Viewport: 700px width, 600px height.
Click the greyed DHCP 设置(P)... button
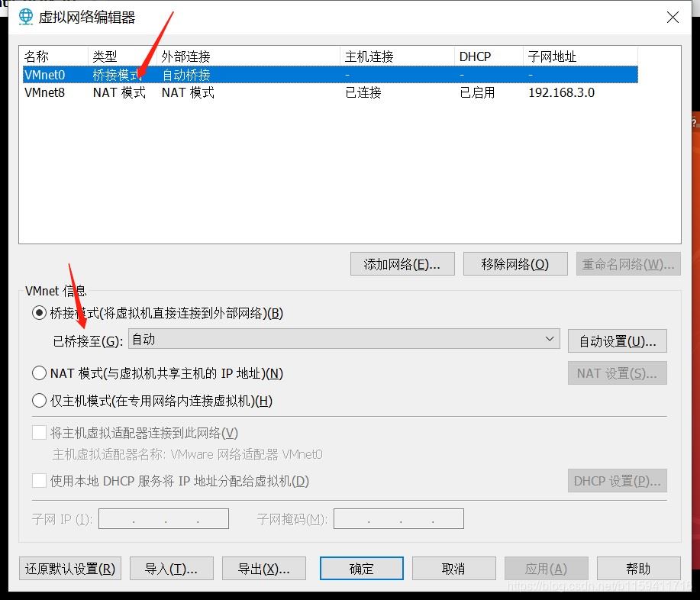tap(618, 481)
